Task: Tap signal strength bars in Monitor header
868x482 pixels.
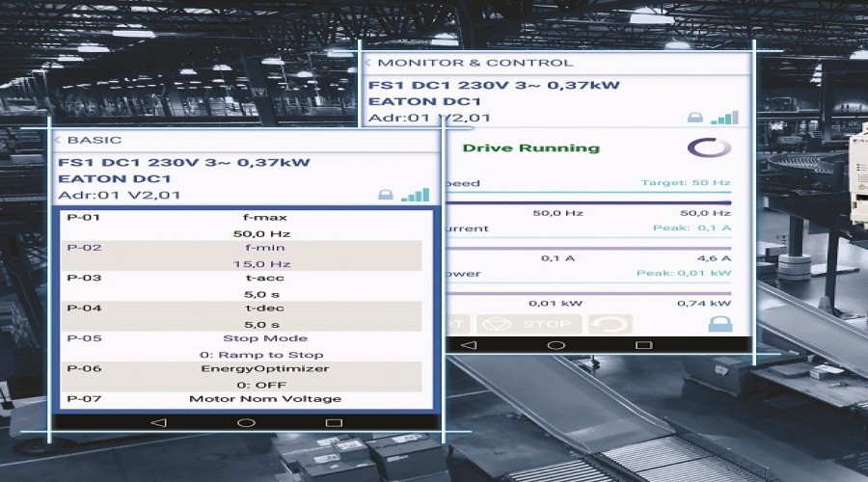Action: tap(724, 118)
